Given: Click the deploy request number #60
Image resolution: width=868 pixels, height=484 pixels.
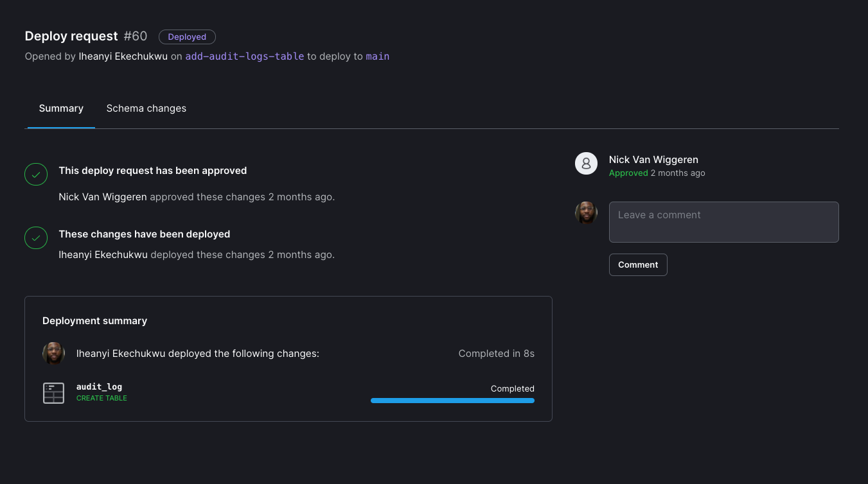Looking at the screenshot, I should point(136,37).
